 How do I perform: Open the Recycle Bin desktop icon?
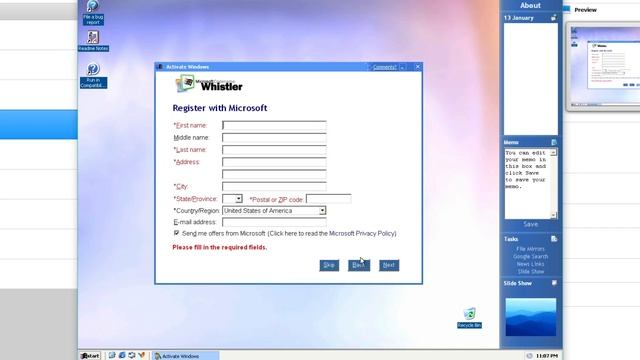coord(469,318)
